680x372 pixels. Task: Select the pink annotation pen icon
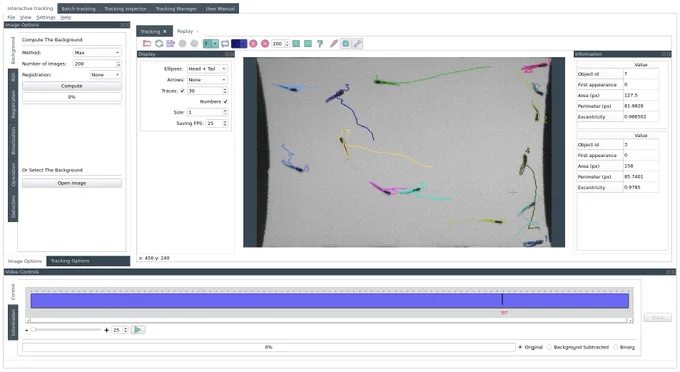click(x=333, y=43)
